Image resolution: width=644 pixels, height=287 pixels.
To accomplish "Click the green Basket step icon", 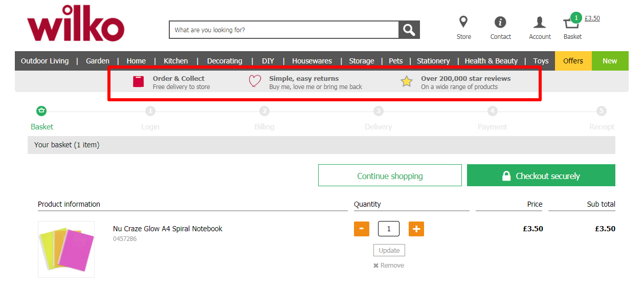I will [x=41, y=111].
